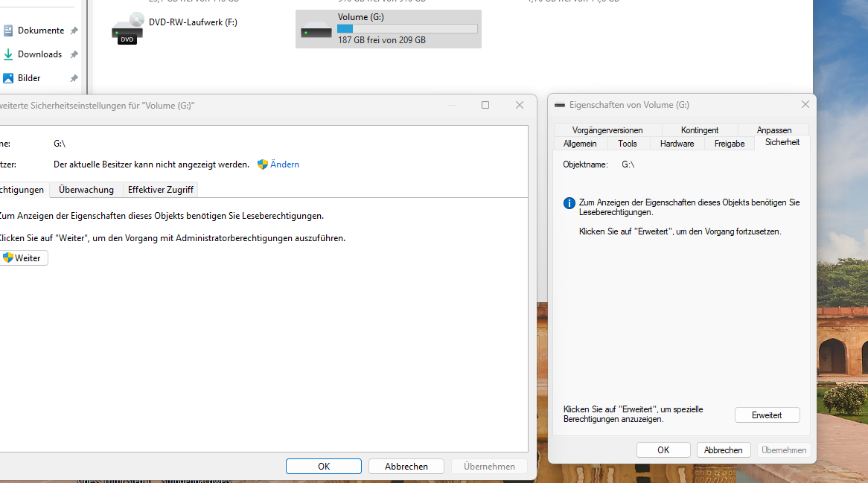This screenshot has width=868, height=483.
Task: Open Dokumente in the sidebar
Action: click(x=41, y=31)
